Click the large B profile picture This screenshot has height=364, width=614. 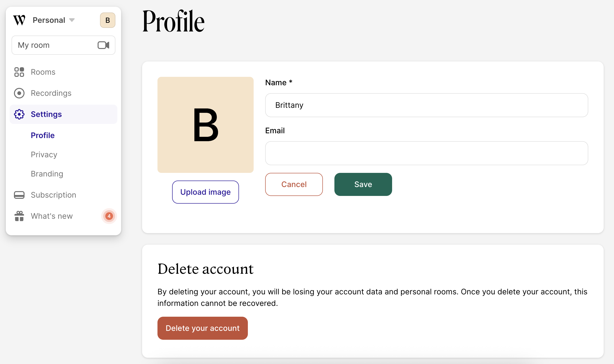click(x=205, y=125)
